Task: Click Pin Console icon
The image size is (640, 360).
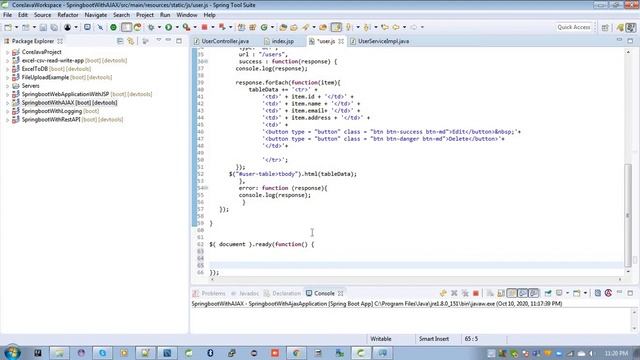Action: coord(548,293)
